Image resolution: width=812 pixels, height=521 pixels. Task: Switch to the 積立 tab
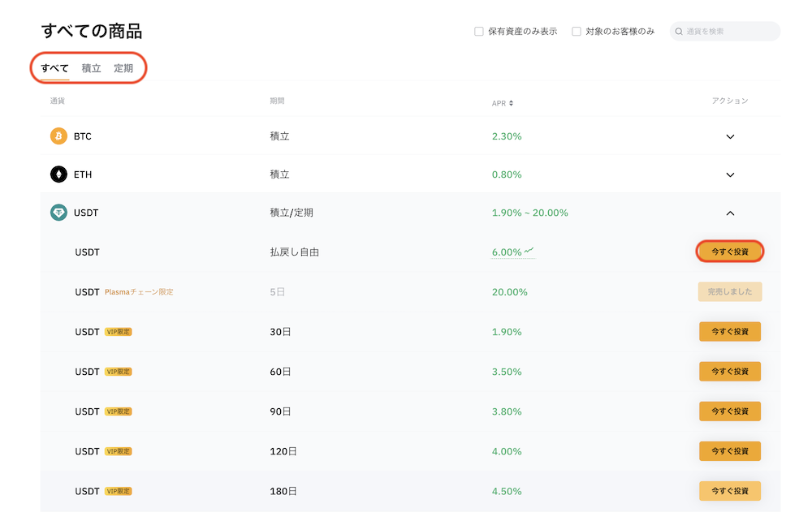pyautogui.click(x=92, y=68)
